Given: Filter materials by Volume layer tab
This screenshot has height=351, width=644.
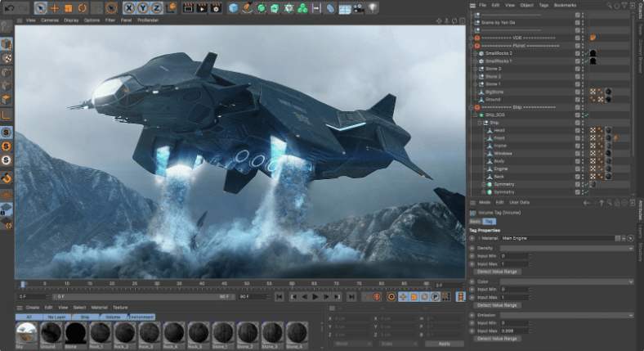Looking at the screenshot, I should click(x=113, y=317).
